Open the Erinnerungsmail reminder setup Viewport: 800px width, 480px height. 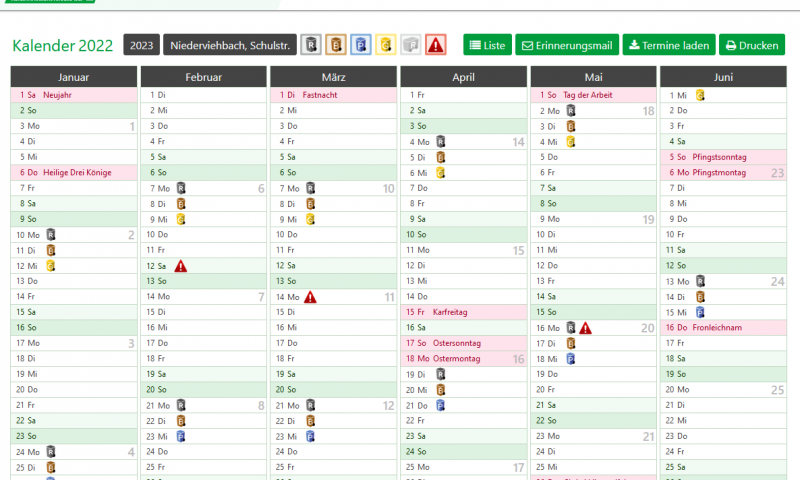tap(567, 45)
